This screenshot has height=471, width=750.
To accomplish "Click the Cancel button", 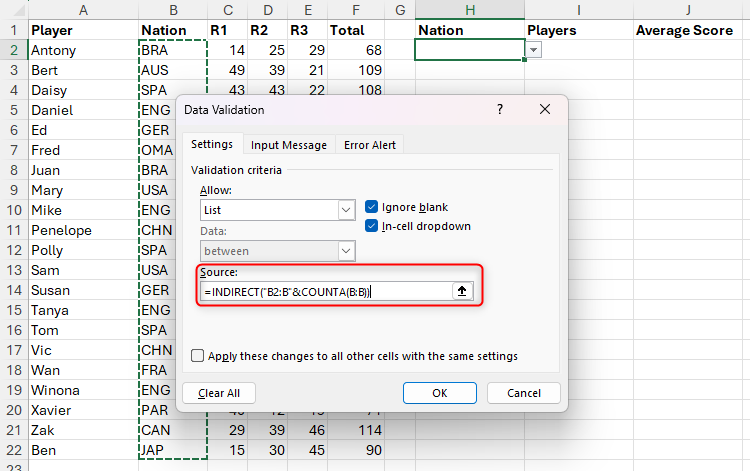I will click(523, 393).
